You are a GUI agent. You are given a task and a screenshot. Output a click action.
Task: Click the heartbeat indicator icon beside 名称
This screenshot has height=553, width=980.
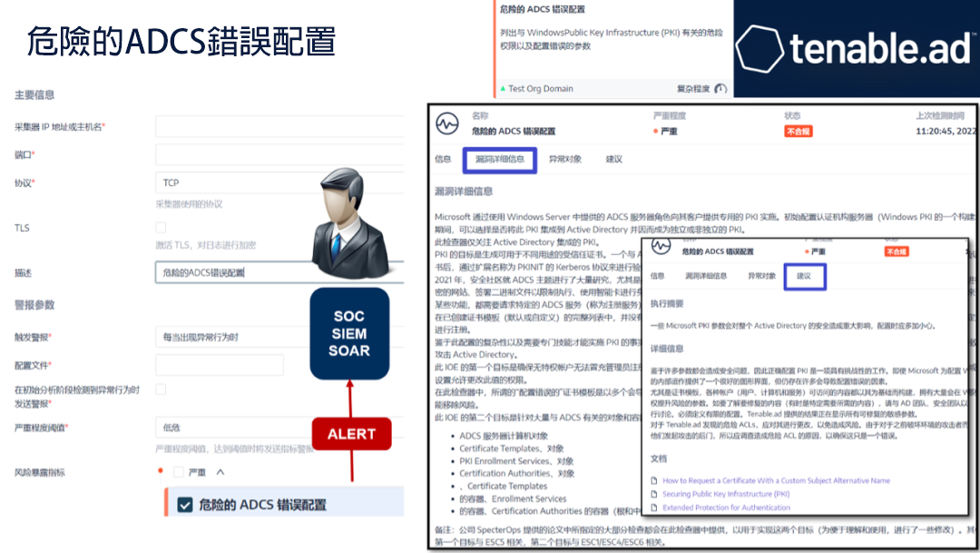[x=446, y=123]
